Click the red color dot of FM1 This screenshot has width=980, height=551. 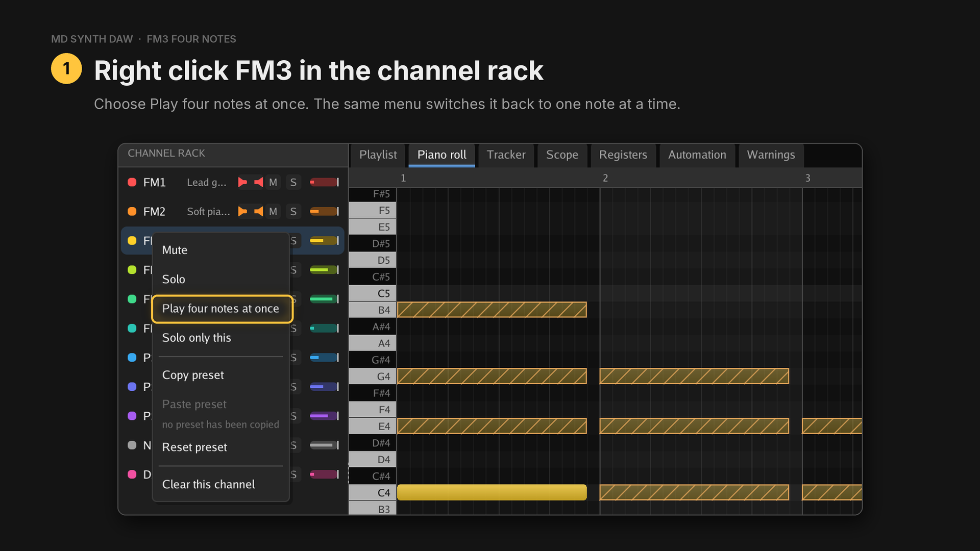point(132,182)
